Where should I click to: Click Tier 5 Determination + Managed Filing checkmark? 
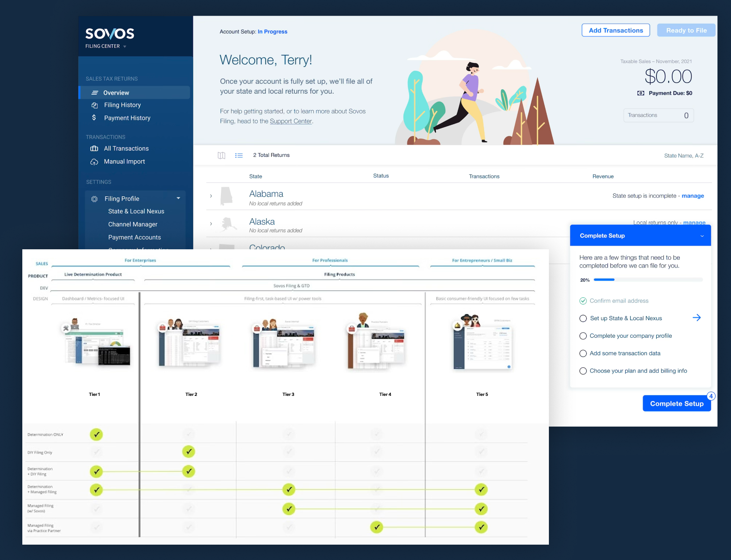(x=481, y=489)
